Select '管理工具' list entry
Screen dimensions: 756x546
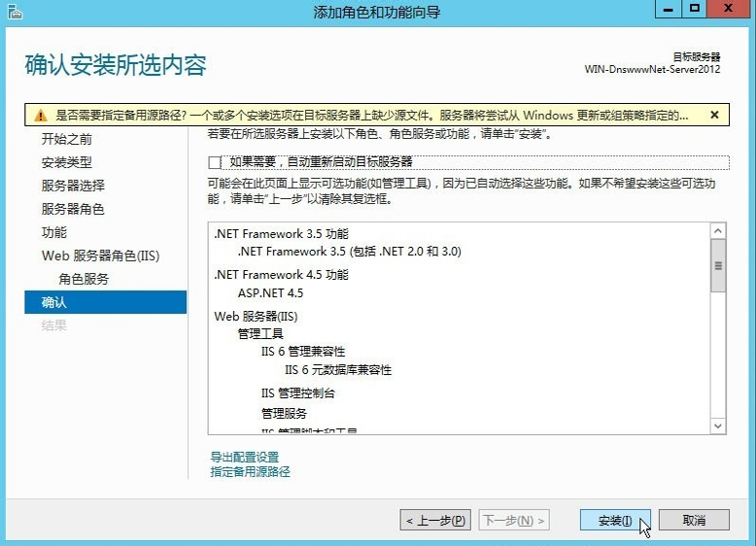click(260, 333)
